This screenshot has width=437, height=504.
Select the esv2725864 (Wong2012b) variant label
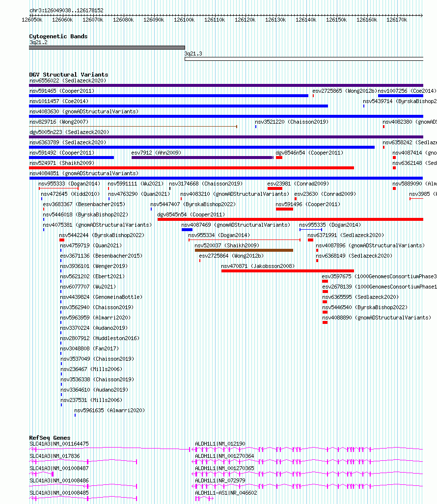(x=231, y=256)
